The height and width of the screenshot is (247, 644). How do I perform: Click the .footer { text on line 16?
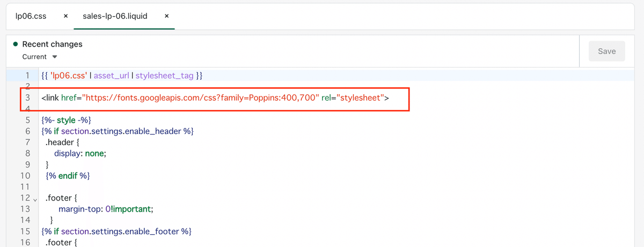point(62,242)
